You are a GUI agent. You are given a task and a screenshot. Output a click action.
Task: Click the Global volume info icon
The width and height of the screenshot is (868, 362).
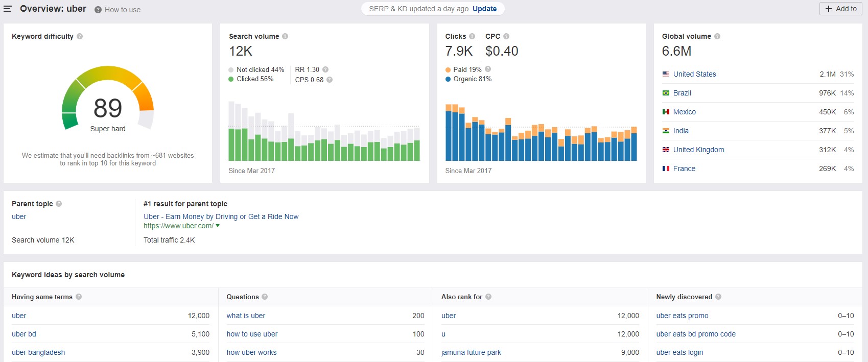pos(717,36)
